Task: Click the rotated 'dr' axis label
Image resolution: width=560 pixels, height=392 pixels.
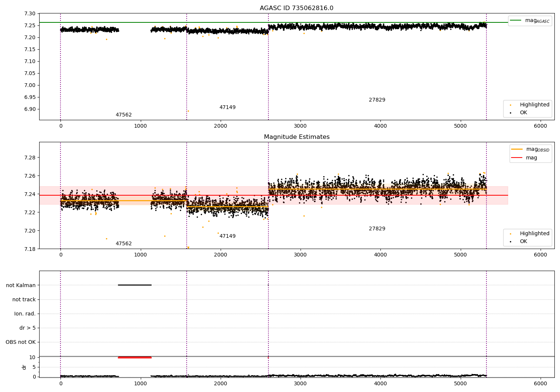Action: (24, 367)
